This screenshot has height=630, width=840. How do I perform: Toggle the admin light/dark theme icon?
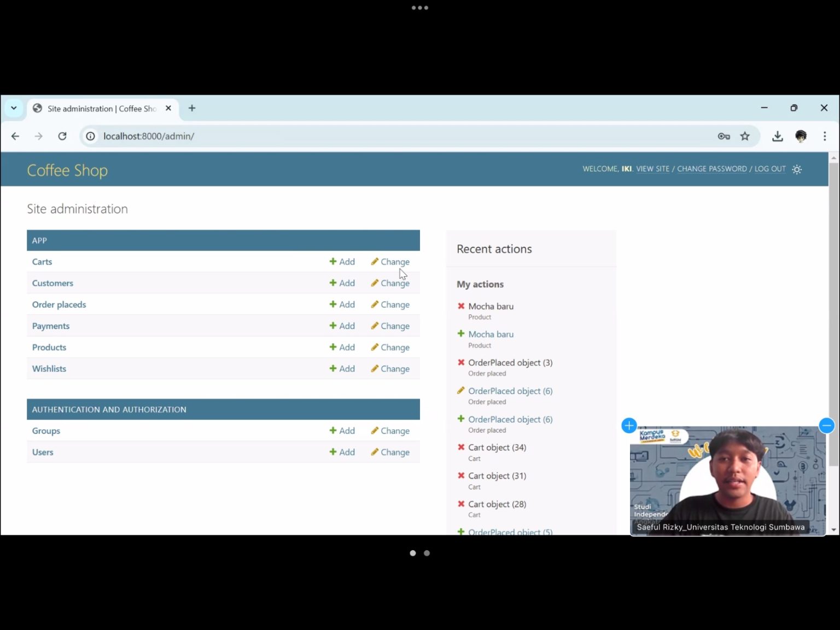pyautogui.click(x=797, y=170)
